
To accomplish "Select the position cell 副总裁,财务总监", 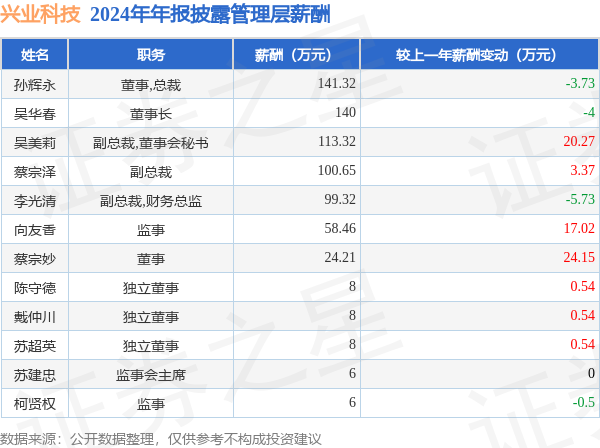I will [x=151, y=201].
